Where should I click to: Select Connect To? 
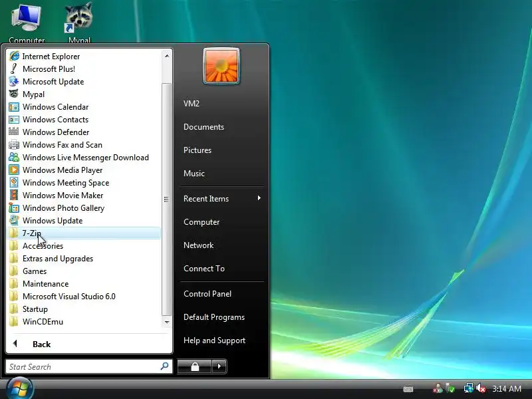coord(222,269)
